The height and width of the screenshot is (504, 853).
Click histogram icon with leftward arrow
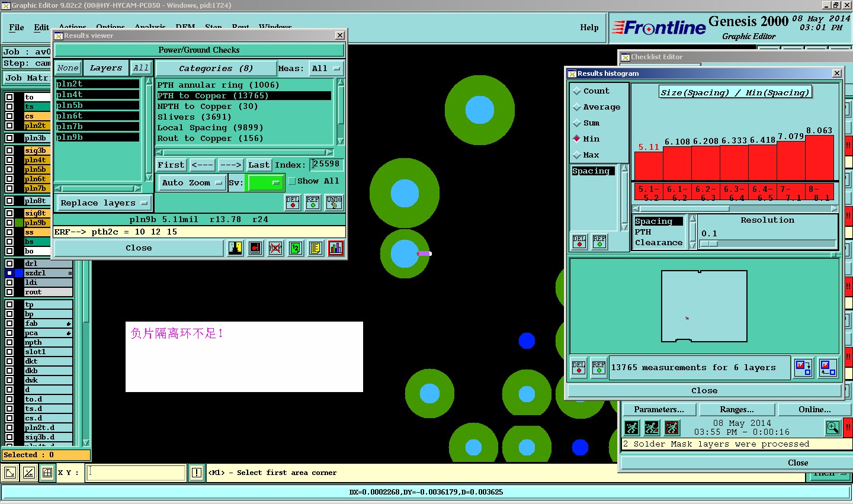click(x=828, y=368)
